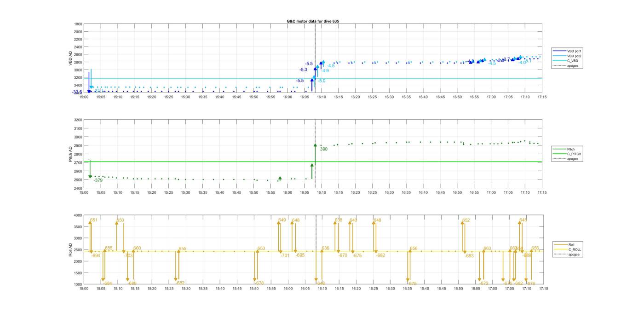Click the 'Pitch AD' y-axis label
This screenshot has height=319, width=644.
pyautogui.click(x=71, y=154)
